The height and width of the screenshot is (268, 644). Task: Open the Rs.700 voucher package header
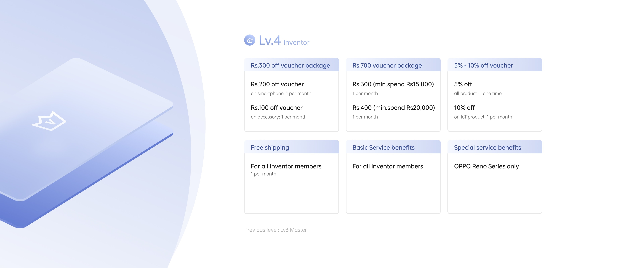tap(387, 65)
